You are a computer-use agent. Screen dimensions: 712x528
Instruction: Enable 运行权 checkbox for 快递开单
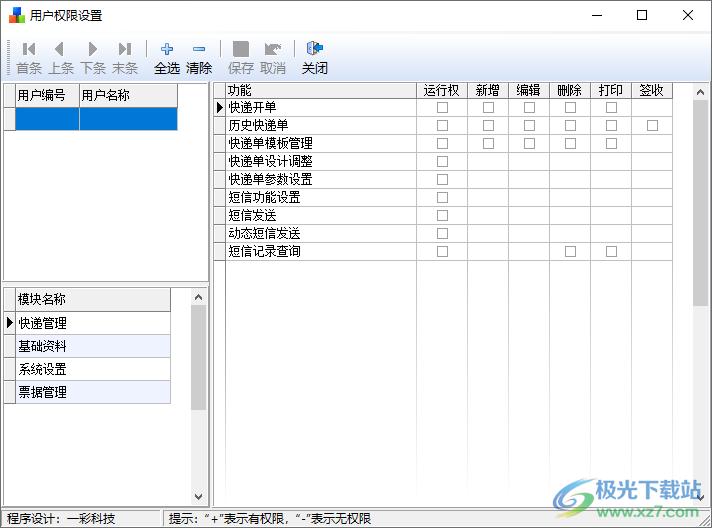click(442, 108)
